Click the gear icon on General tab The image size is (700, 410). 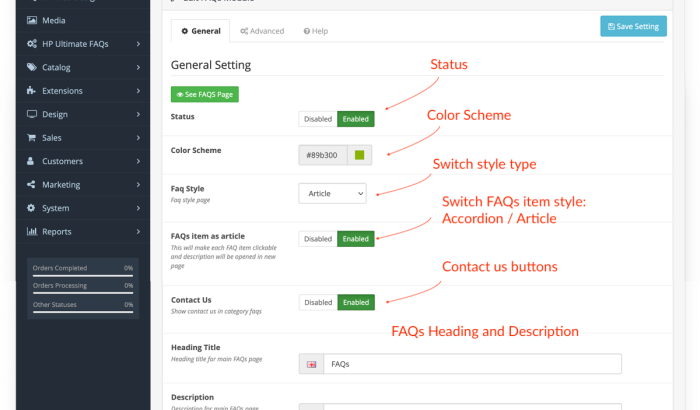(x=184, y=31)
